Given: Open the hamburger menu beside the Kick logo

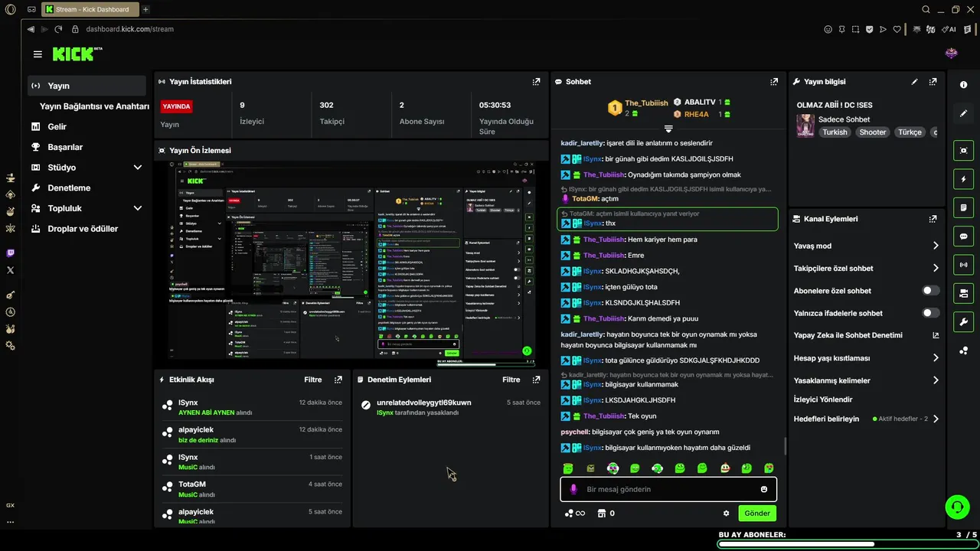Looking at the screenshot, I should (x=38, y=54).
